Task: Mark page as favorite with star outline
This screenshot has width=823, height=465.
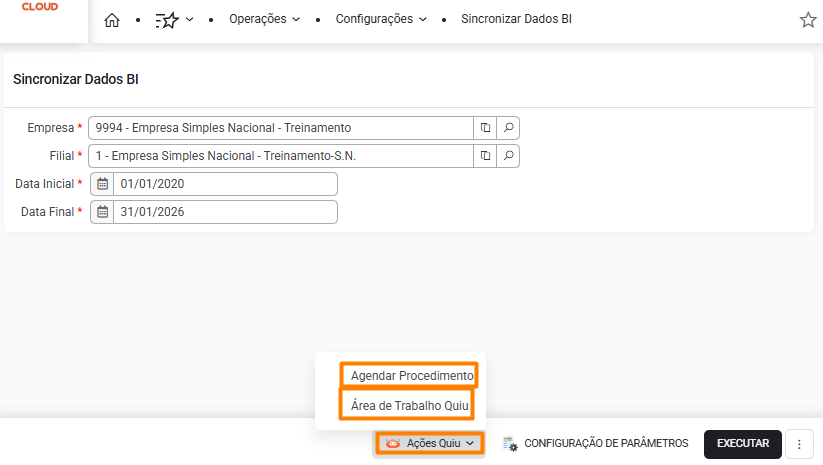Action: point(808,20)
